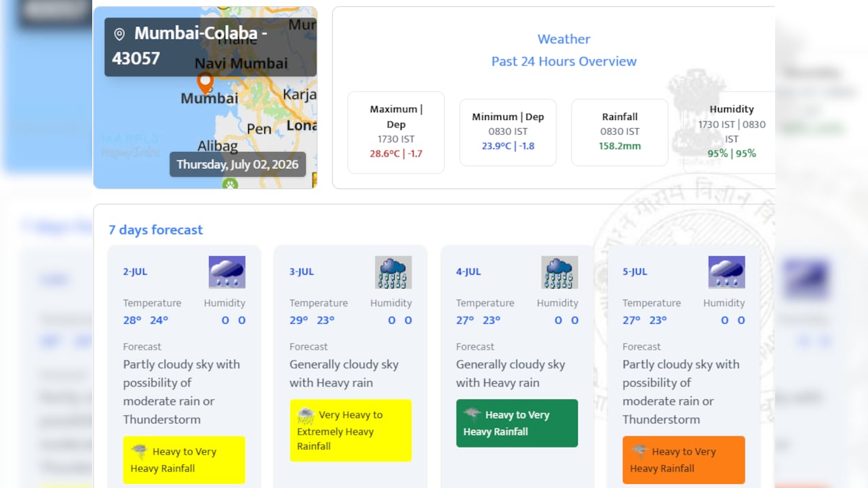Click storm icon in 2-JUL yellow warning

coord(140,452)
